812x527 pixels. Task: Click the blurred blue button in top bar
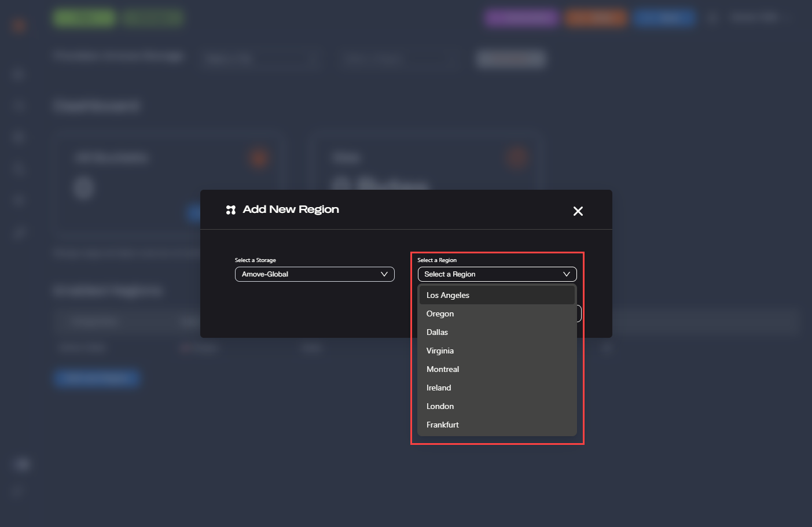coord(664,18)
